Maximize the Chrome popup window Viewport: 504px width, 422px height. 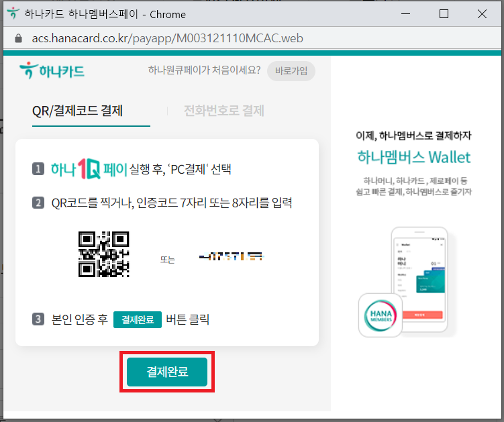tap(444, 14)
